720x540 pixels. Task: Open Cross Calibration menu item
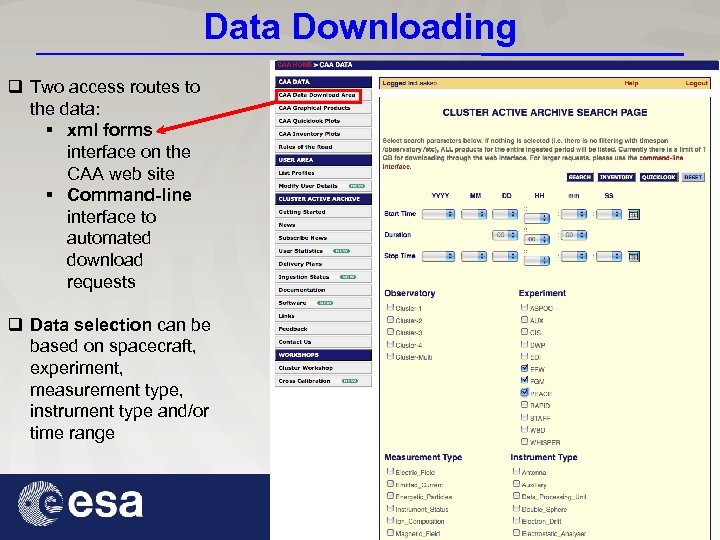(323, 381)
